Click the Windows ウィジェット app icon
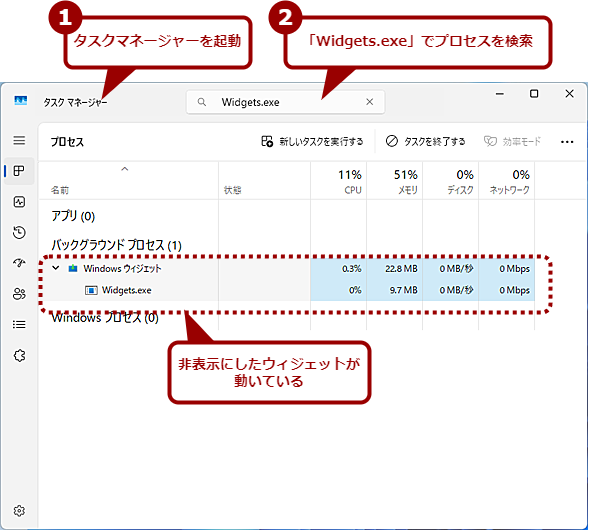 [73, 269]
